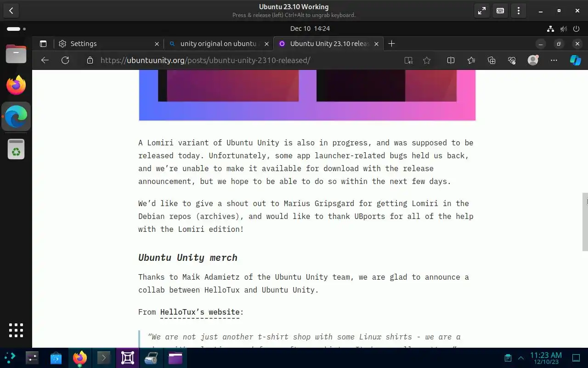Select the Ubuntu Unity 23.10 released tab
588x368 pixels.
(328, 44)
